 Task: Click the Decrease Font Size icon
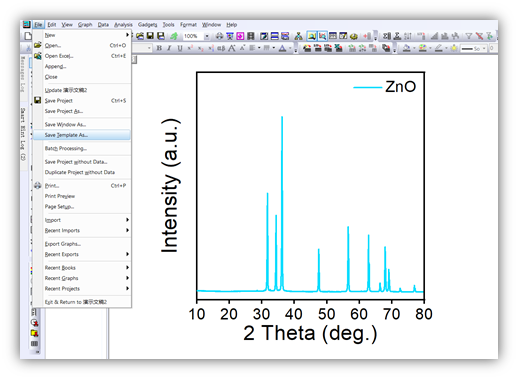click(x=242, y=48)
